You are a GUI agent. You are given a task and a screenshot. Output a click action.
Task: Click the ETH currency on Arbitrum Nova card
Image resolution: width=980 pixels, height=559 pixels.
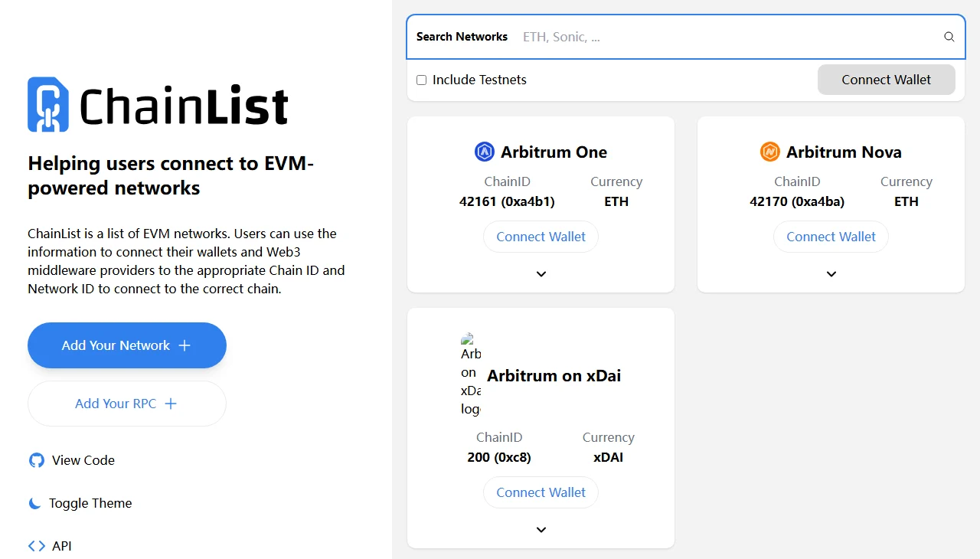tap(906, 201)
